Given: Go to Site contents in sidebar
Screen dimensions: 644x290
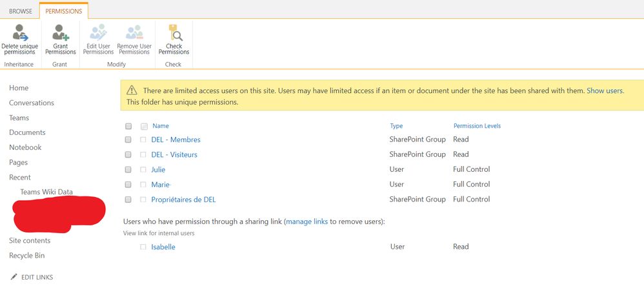Looking at the screenshot, I should click(30, 241).
